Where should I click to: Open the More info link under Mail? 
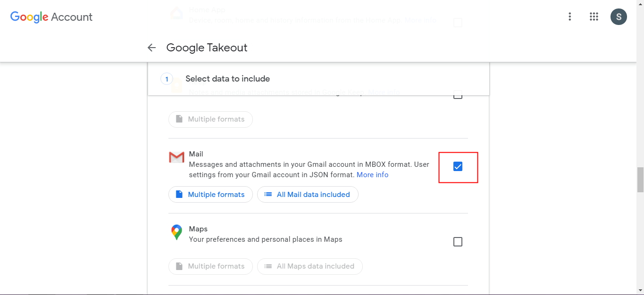point(372,175)
